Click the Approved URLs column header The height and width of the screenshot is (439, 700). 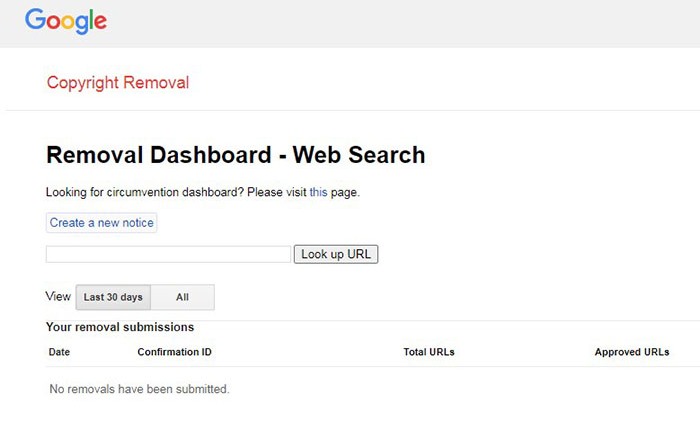632,352
